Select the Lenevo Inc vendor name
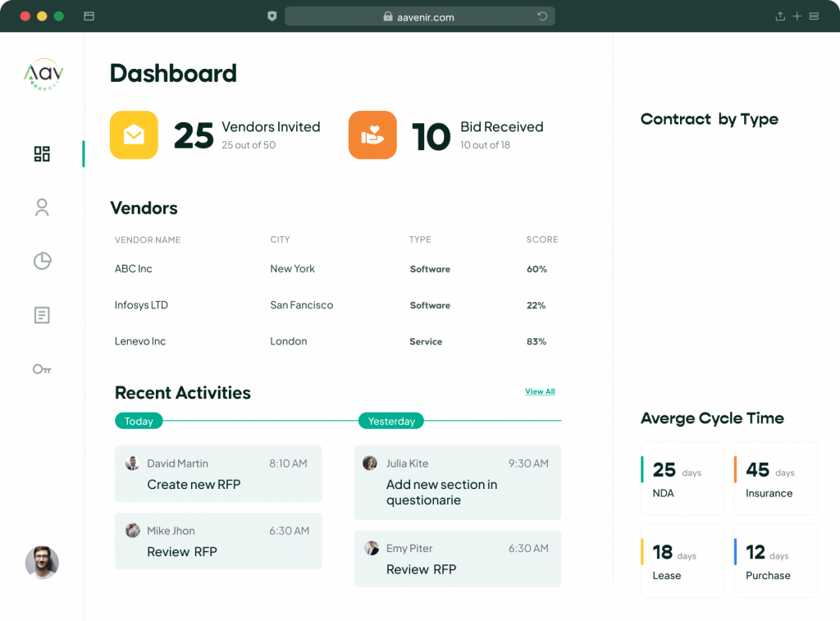 [140, 341]
